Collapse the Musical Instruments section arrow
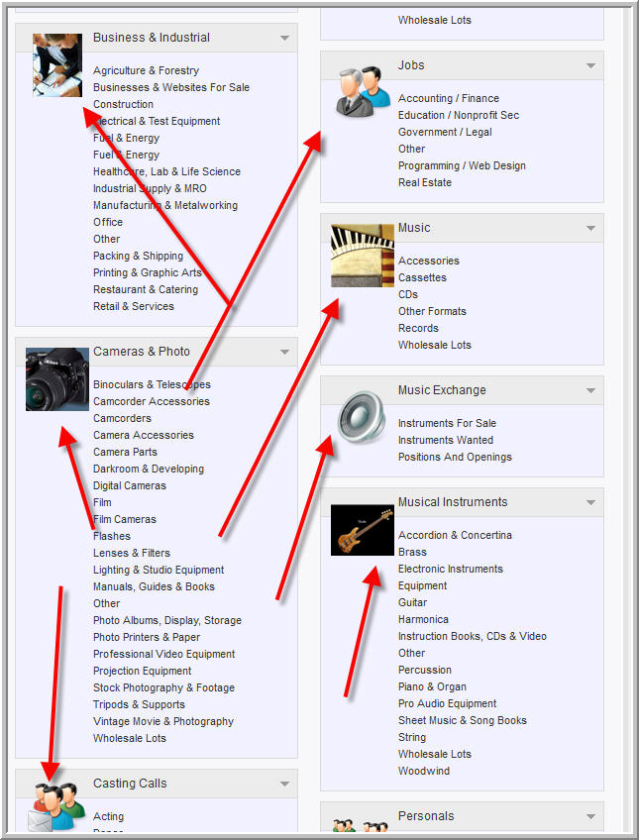 tap(590, 502)
